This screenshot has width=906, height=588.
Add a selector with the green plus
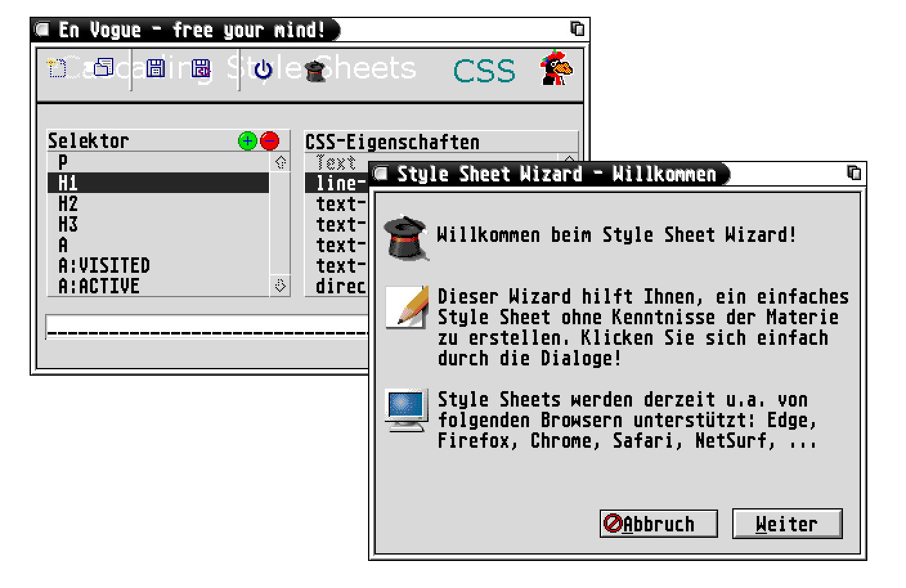click(x=248, y=141)
